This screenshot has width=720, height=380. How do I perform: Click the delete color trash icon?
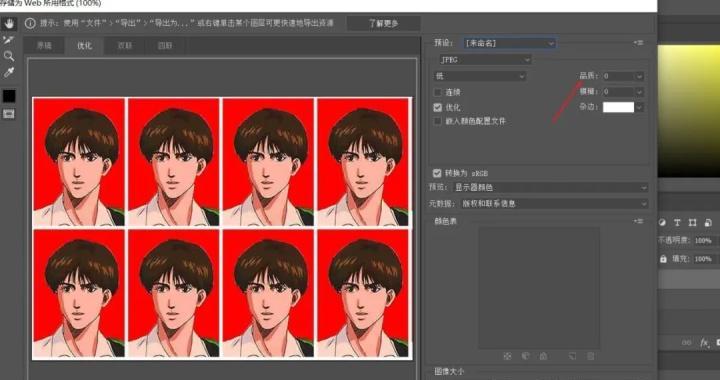[x=591, y=356]
